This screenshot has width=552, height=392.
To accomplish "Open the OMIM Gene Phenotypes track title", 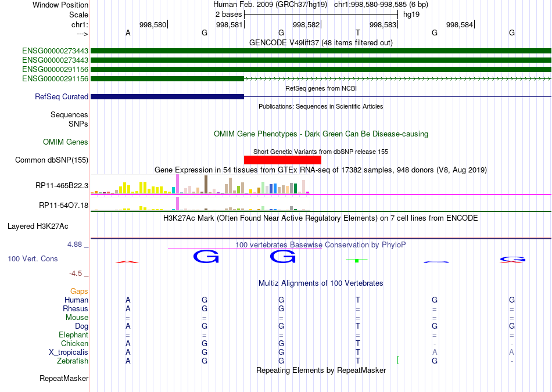I will coord(321,134).
